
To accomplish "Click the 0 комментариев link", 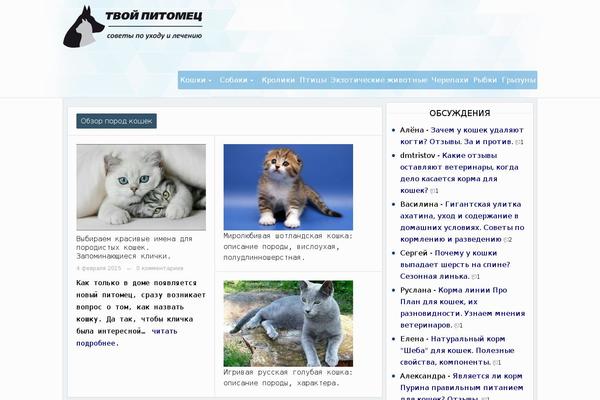I will 160,268.
